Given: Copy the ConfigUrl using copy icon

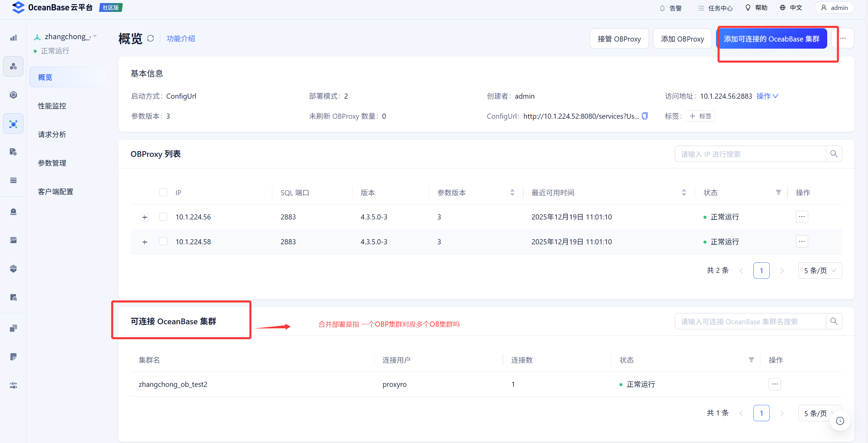Looking at the screenshot, I should pos(645,116).
